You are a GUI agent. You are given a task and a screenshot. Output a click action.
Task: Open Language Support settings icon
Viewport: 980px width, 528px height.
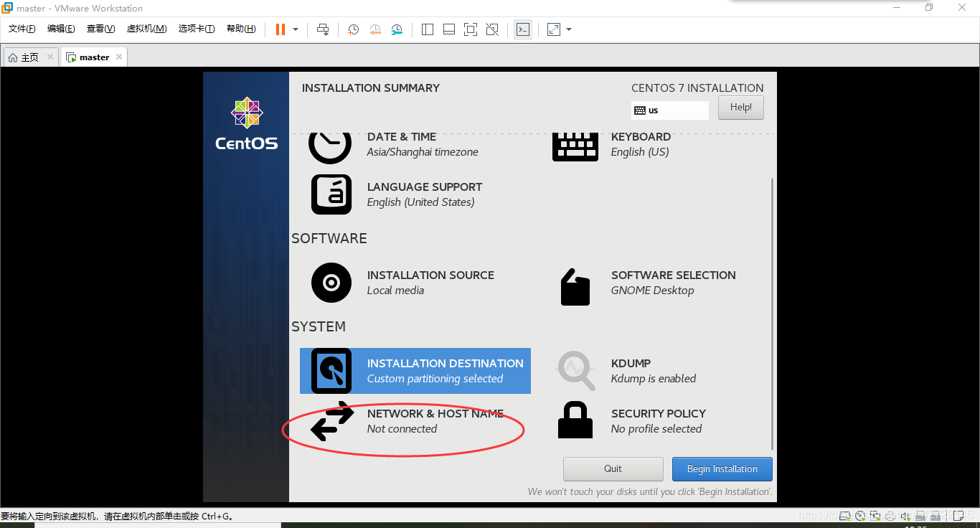(x=331, y=194)
